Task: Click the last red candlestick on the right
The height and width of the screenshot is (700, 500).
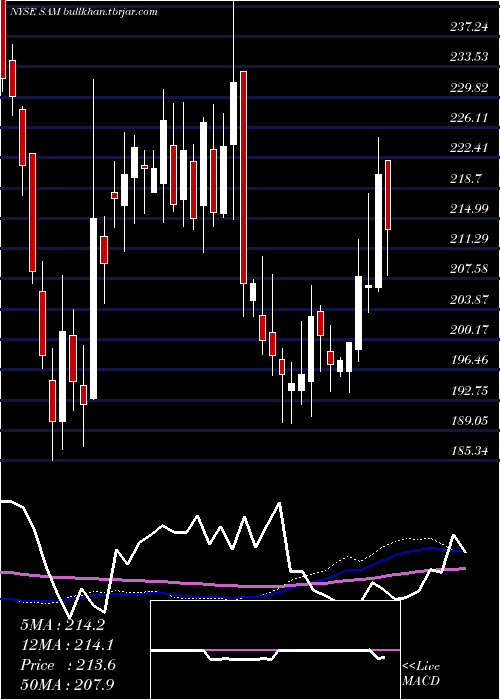Action: click(388, 195)
